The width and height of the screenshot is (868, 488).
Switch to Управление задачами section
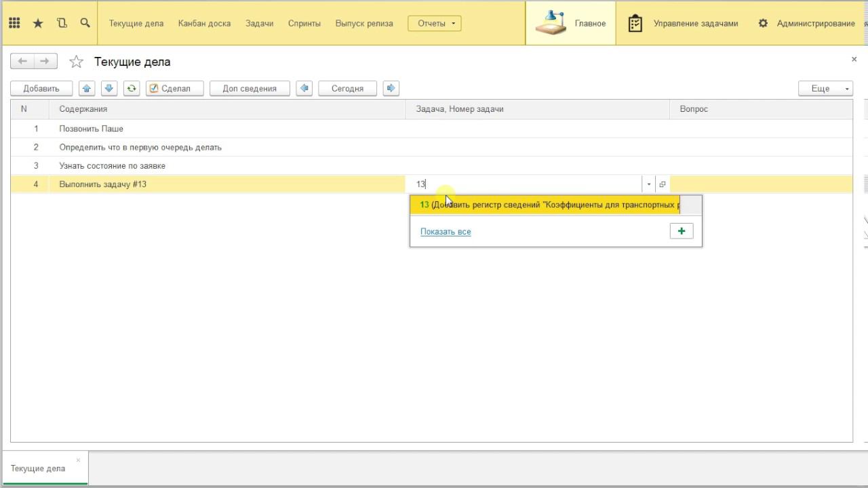point(684,23)
